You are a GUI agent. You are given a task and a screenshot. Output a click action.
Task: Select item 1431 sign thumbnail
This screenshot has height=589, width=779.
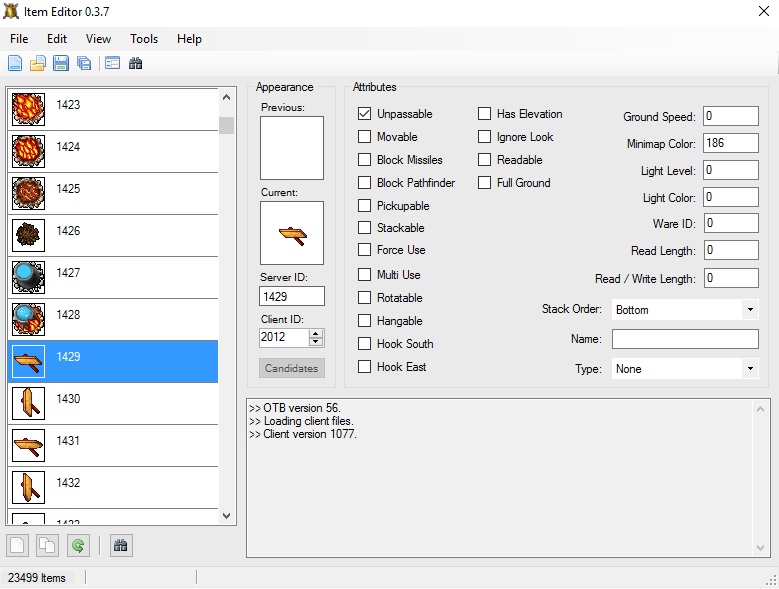pyautogui.click(x=28, y=445)
